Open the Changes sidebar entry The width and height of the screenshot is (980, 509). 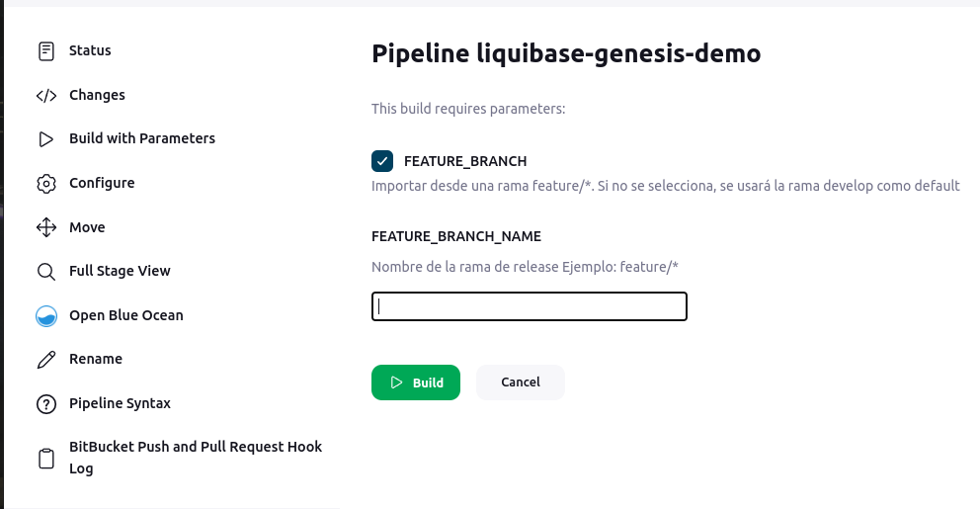pos(97,95)
